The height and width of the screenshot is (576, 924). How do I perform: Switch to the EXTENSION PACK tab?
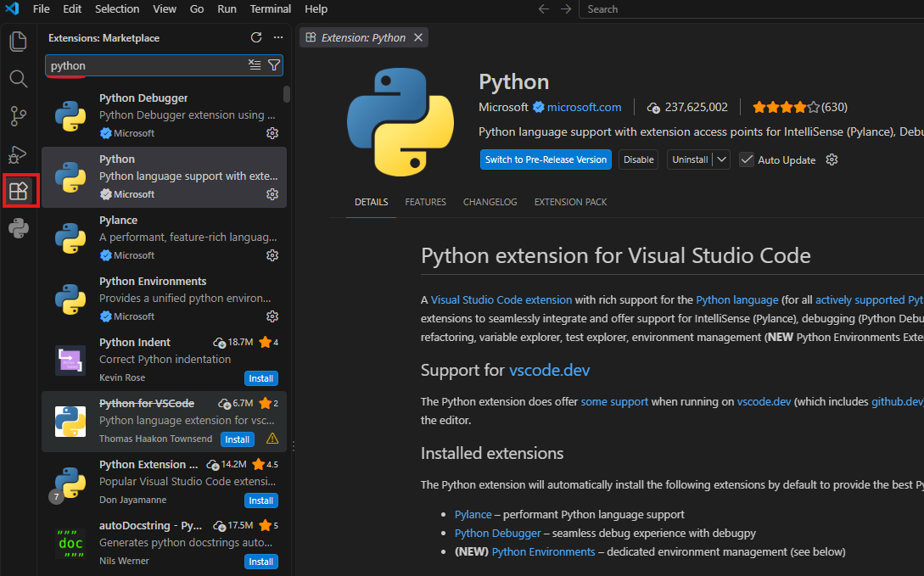pyautogui.click(x=570, y=202)
